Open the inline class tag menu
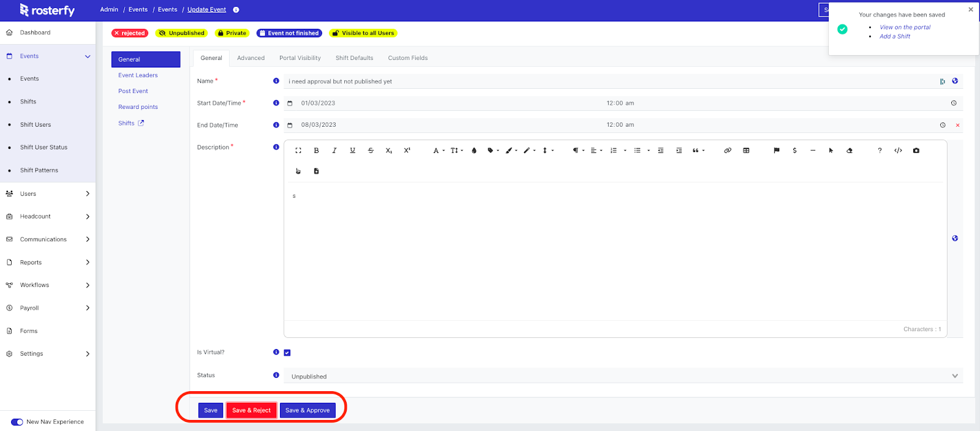The image size is (980, 431). pyautogui.click(x=493, y=151)
